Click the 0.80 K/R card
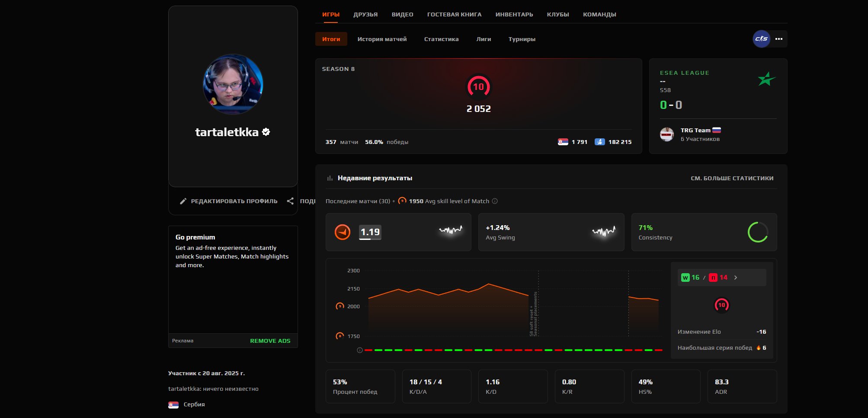 pyautogui.click(x=589, y=386)
